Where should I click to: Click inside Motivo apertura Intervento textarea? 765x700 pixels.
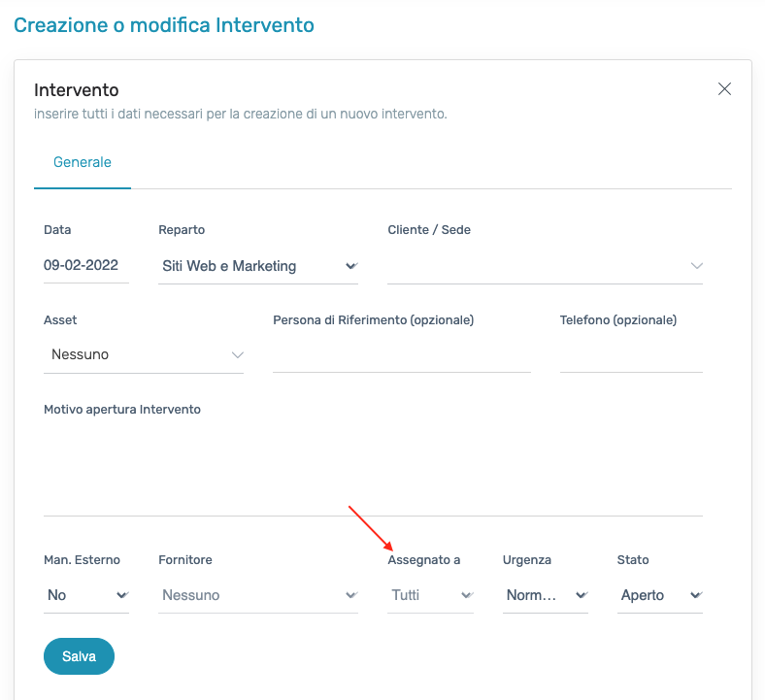click(373, 469)
